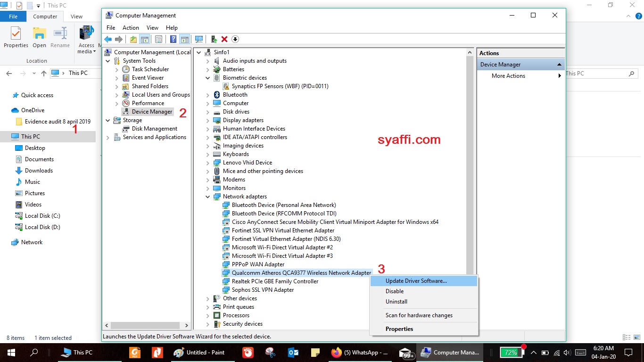Select Downloads in File Explorer sidebar

tap(39, 171)
